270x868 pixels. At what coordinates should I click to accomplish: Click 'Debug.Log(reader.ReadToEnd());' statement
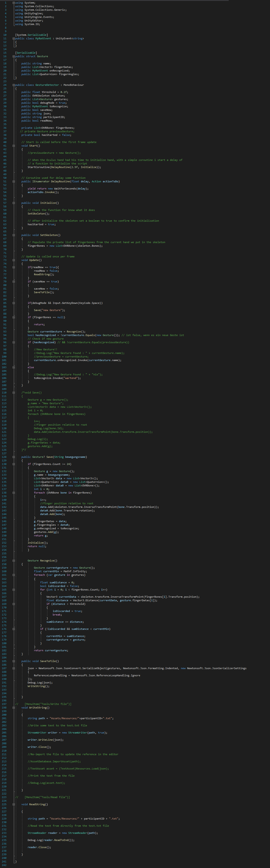(51, 840)
